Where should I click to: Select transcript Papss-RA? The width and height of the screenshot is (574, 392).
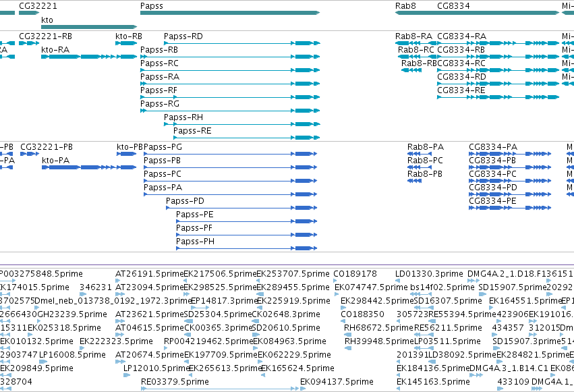click(230, 84)
